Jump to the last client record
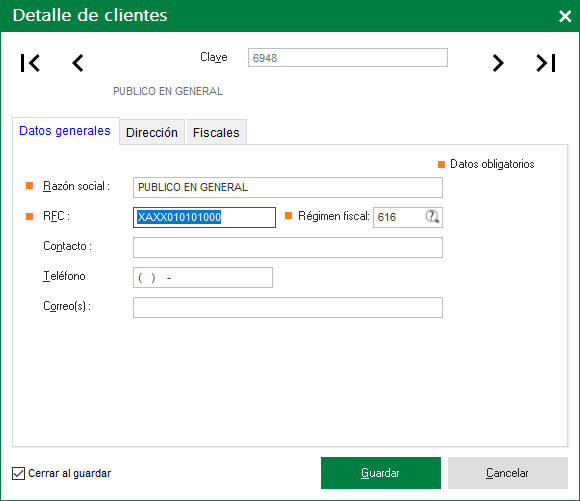Image resolution: width=580 pixels, height=501 pixels. point(546,63)
